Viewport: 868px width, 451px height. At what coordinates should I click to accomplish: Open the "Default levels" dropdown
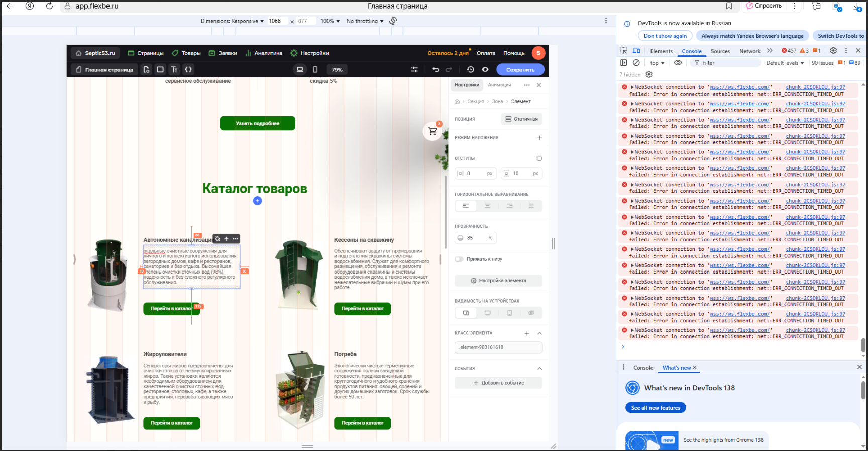(785, 63)
